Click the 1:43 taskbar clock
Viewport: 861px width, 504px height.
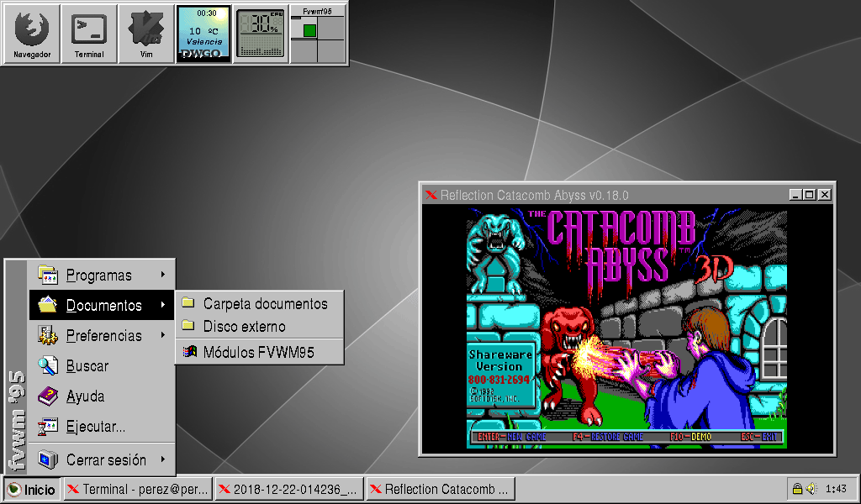tap(836, 489)
